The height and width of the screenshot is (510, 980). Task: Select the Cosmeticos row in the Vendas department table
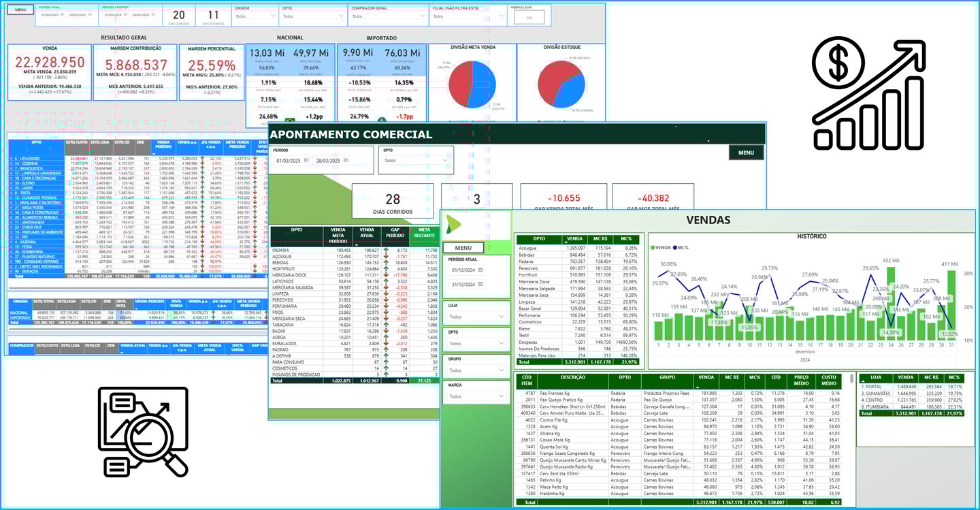[x=578, y=322]
